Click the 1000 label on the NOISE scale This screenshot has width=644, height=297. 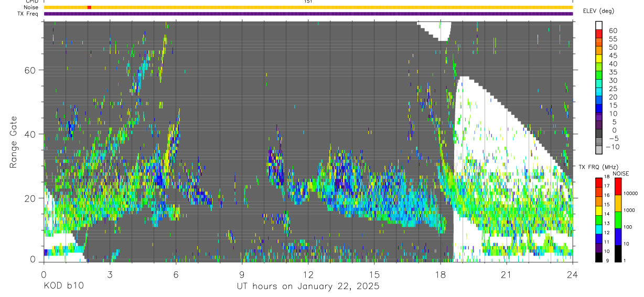pyautogui.click(x=630, y=210)
